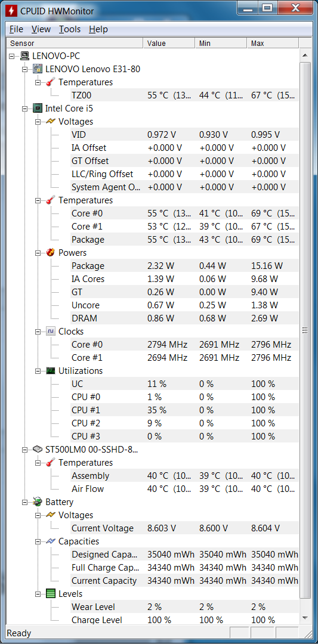318x644 pixels.
Task: Click the HWMonitor lightning title icon
Action: coord(13,11)
